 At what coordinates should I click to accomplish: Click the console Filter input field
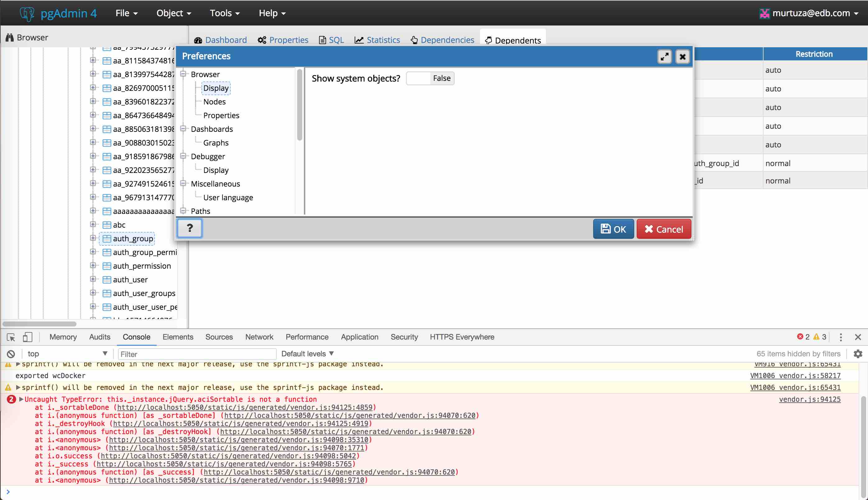[x=197, y=354]
